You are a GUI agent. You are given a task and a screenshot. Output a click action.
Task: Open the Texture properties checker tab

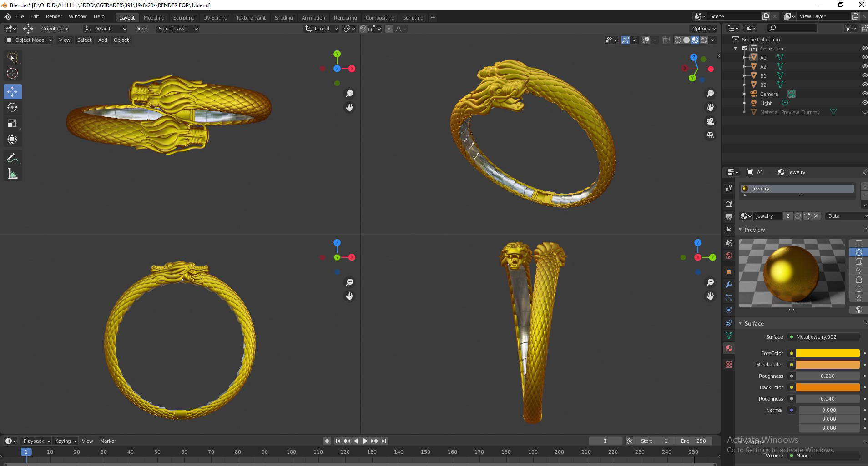coord(729,365)
